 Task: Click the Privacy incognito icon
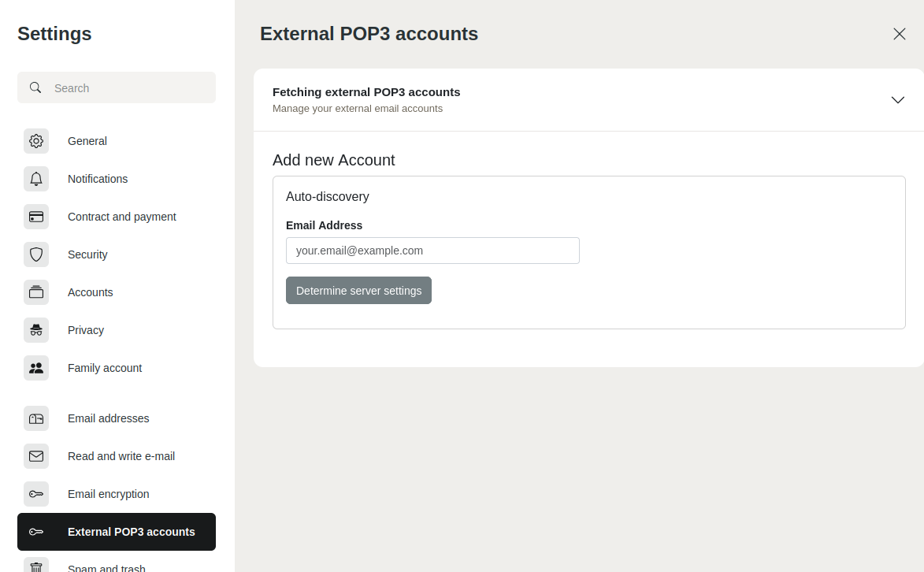pyautogui.click(x=36, y=330)
